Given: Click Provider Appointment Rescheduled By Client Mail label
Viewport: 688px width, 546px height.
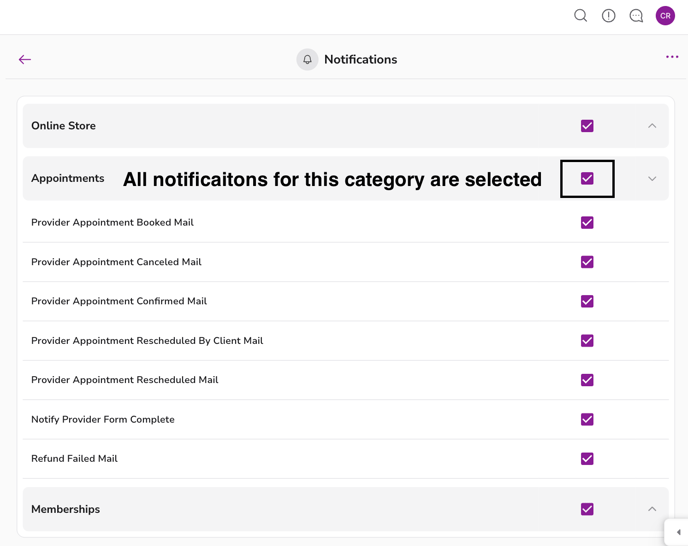Looking at the screenshot, I should click(147, 341).
